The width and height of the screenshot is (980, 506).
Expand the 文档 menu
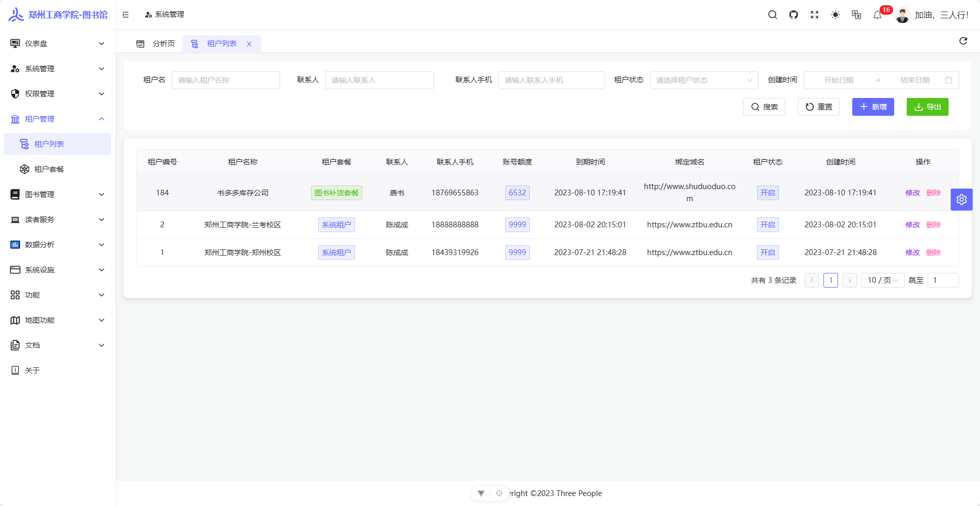[x=58, y=345]
